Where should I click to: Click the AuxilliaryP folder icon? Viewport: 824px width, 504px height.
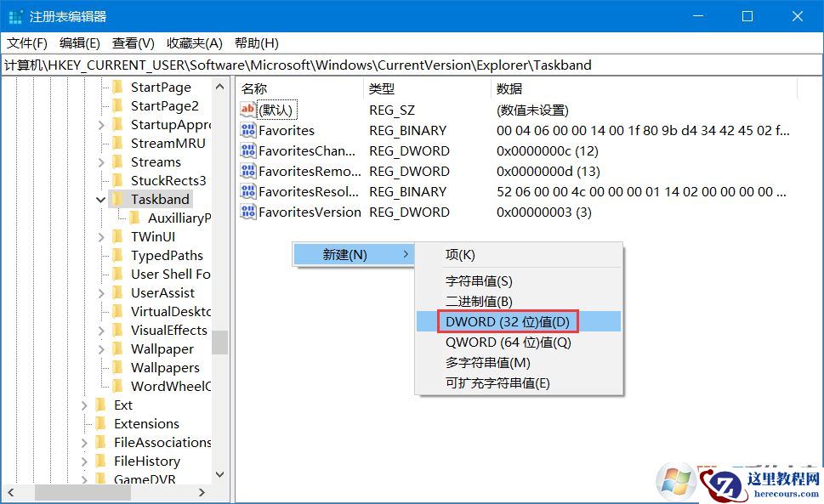[x=136, y=218]
